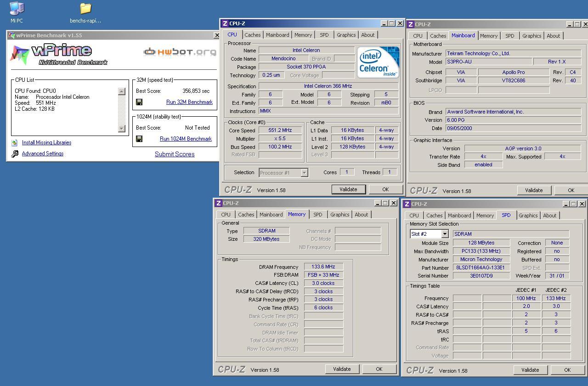Click the Serial Number 3E0107D9 field
The width and height of the screenshot is (588, 386).
(x=481, y=276)
